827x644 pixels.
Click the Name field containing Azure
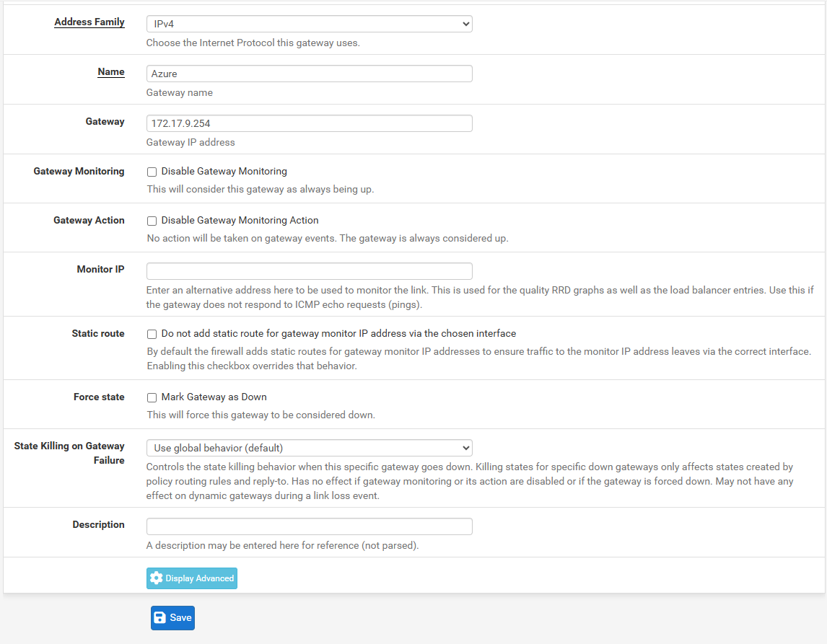309,74
